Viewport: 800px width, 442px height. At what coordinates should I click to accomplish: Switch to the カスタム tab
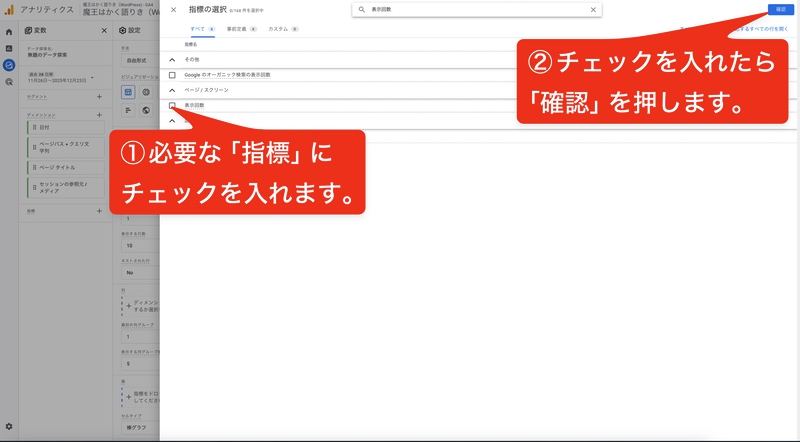click(283, 29)
